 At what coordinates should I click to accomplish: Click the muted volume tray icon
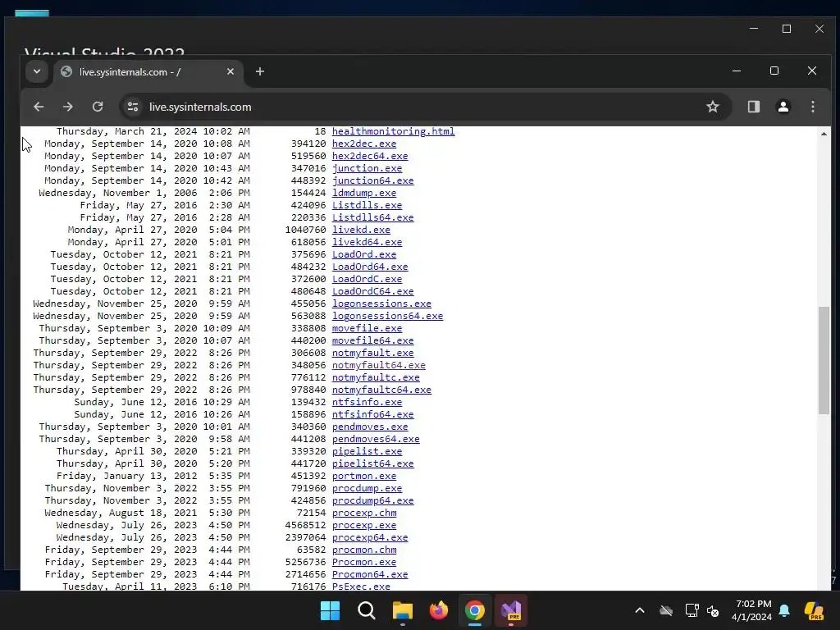(713, 610)
